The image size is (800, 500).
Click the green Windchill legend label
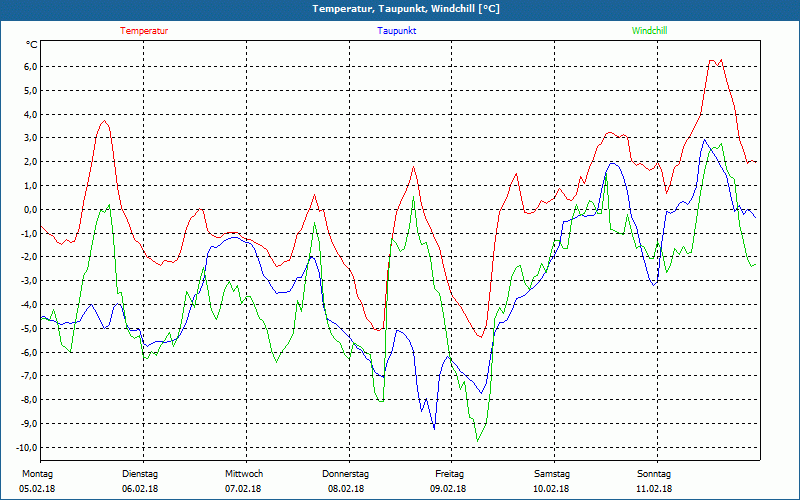click(x=649, y=31)
